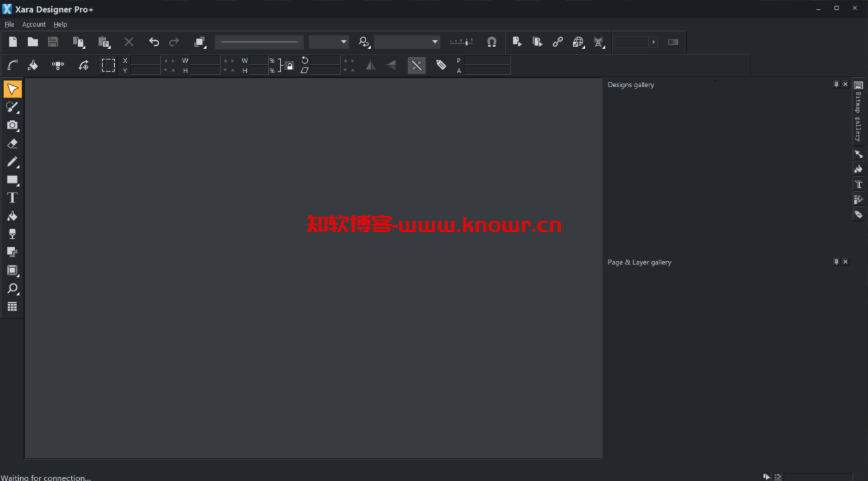Close the Page & Layer gallery panel

[x=845, y=262]
